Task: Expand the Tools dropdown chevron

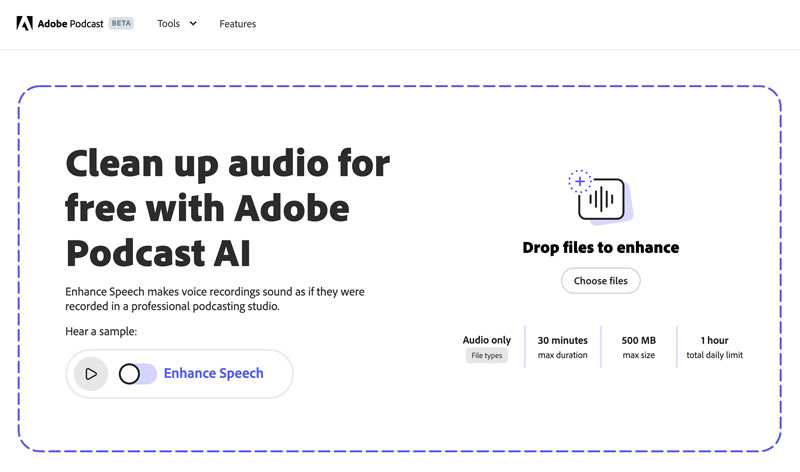Action: [193, 23]
